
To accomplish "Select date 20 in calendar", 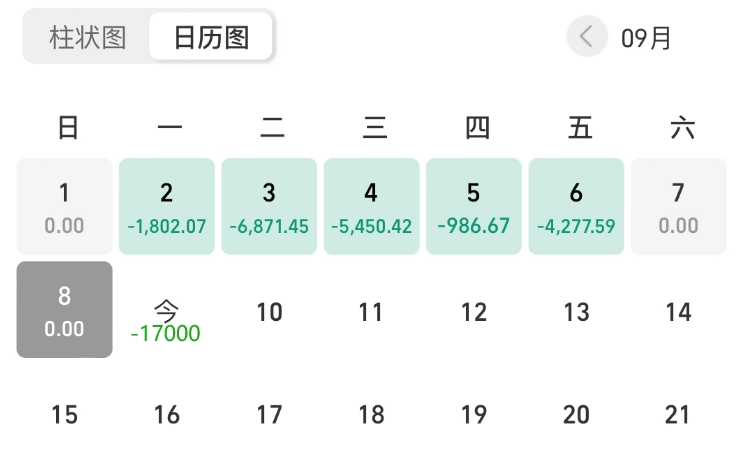I will (576, 415).
